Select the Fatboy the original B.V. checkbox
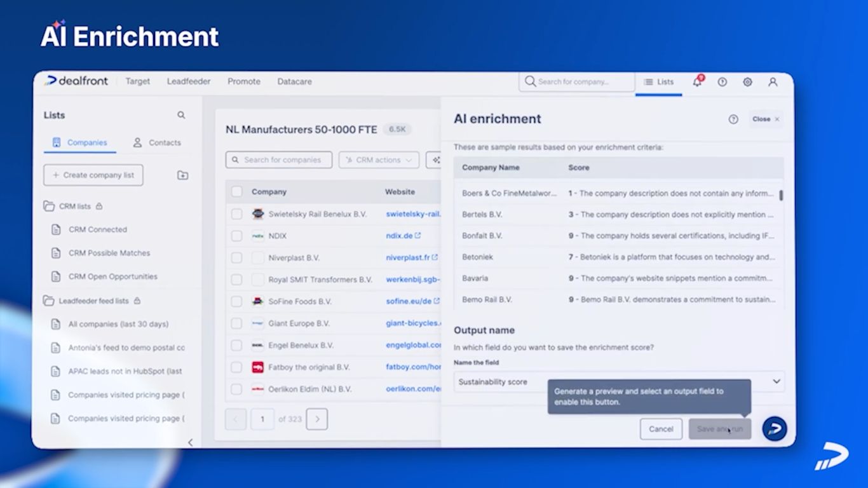 [236, 367]
